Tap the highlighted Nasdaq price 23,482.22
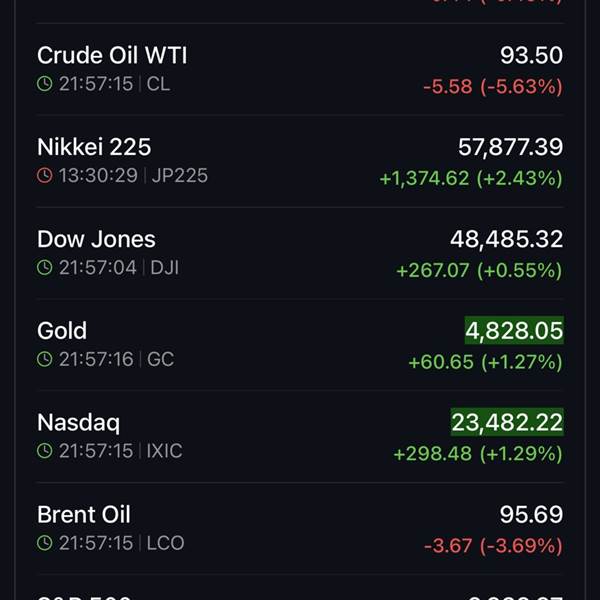The height and width of the screenshot is (600, 600). (507, 423)
